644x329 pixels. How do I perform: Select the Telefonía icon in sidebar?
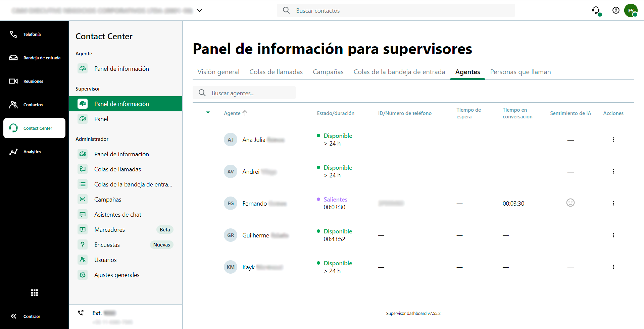13,34
